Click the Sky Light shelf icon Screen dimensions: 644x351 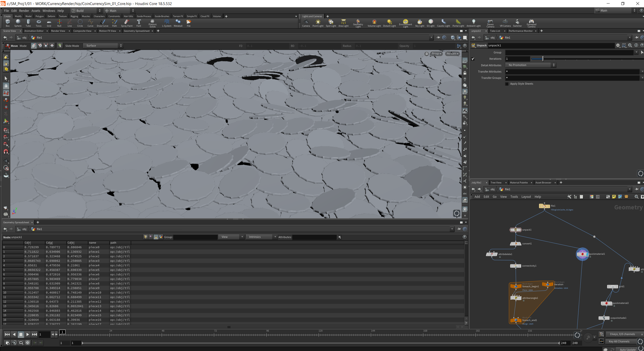[419, 23]
